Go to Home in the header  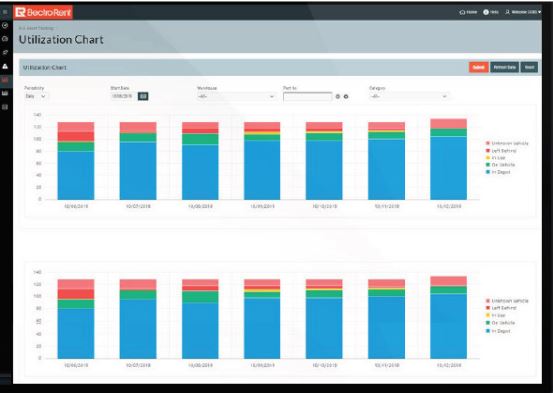coord(468,12)
